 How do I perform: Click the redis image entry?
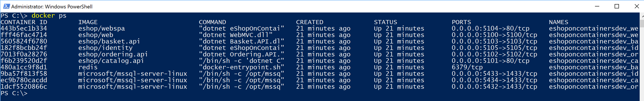tap(88, 67)
